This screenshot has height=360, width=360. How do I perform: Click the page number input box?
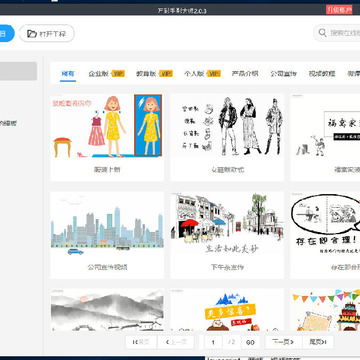213,342
